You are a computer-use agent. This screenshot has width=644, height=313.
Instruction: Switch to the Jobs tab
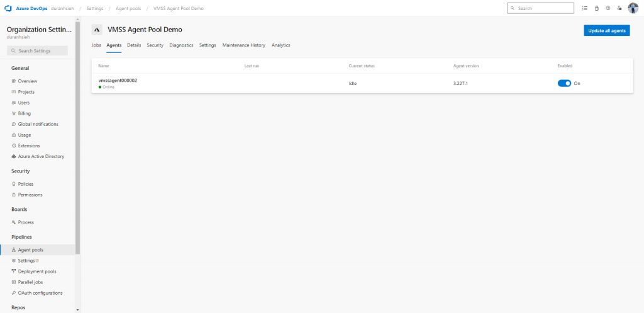pos(96,45)
